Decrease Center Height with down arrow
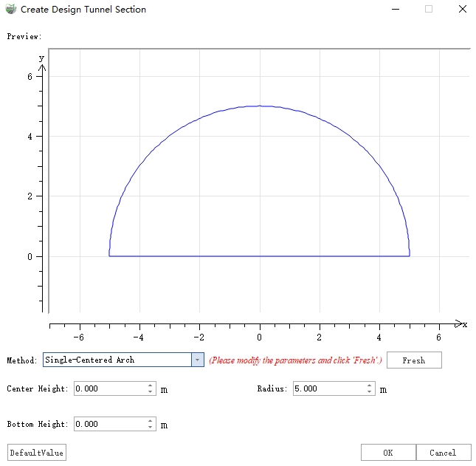Viewport: 476px width, 466px height. pyautogui.click(x=151, y=392)
